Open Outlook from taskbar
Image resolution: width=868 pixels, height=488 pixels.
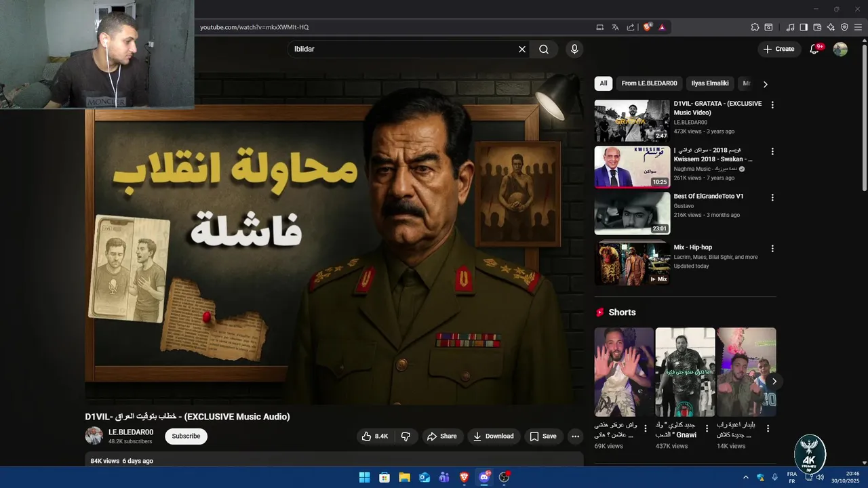425,477
